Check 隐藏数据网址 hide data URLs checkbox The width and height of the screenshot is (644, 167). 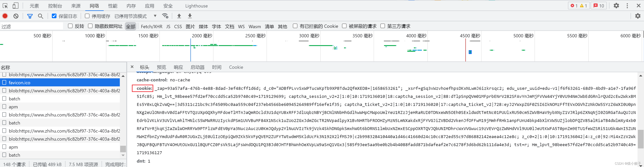coord(90,26)
